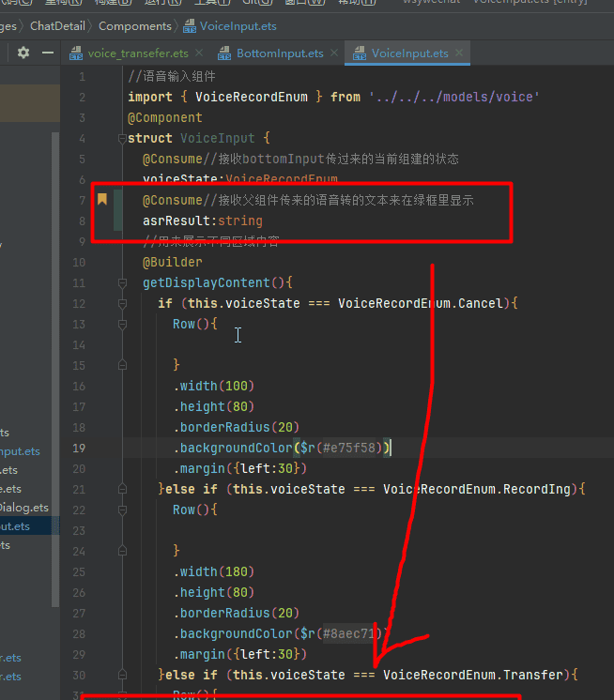Collapse the struct VoiceInput block at line 4

click(121, 139)
